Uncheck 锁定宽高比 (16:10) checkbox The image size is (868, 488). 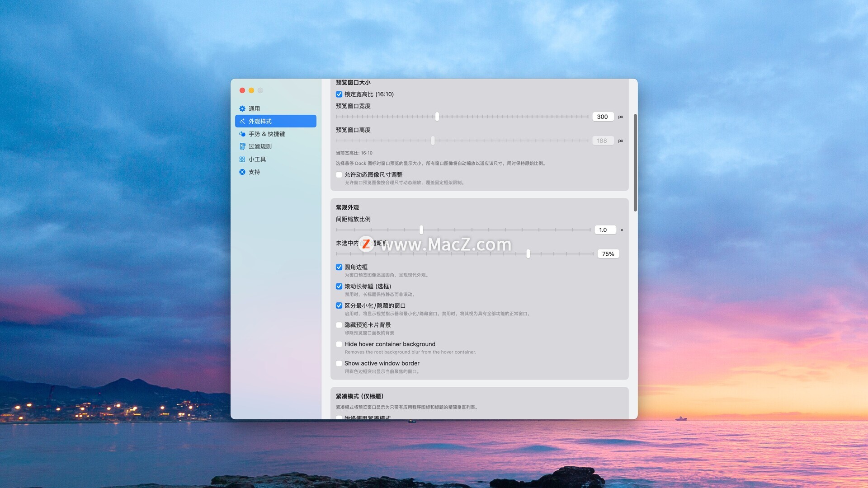point(339,94)
